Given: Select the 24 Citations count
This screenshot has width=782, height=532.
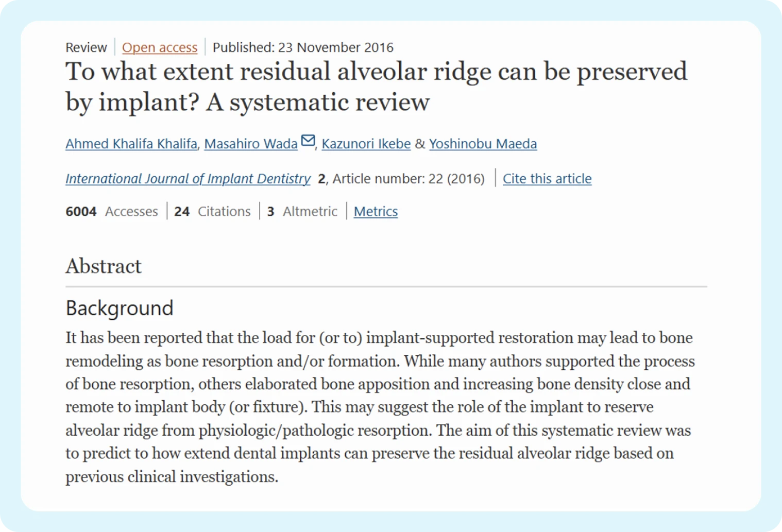Looking at the screenshot, I should pos(212,211).
